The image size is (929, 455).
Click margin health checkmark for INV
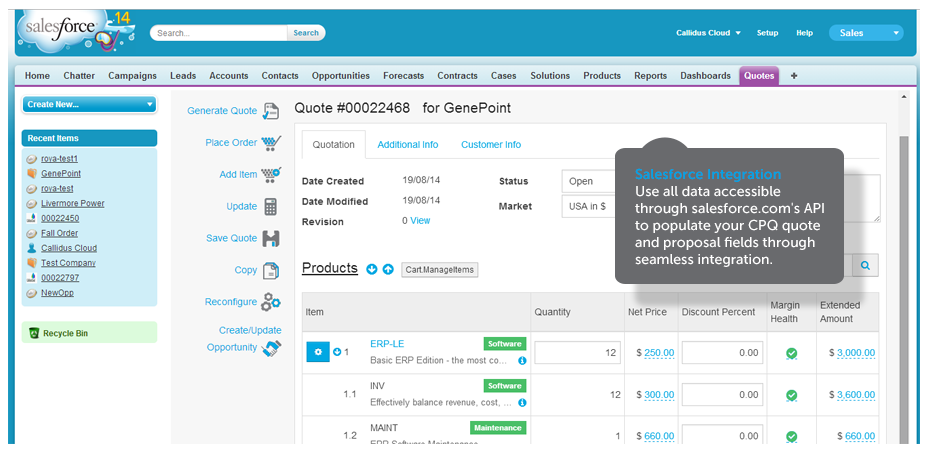(x=791, y=395)
